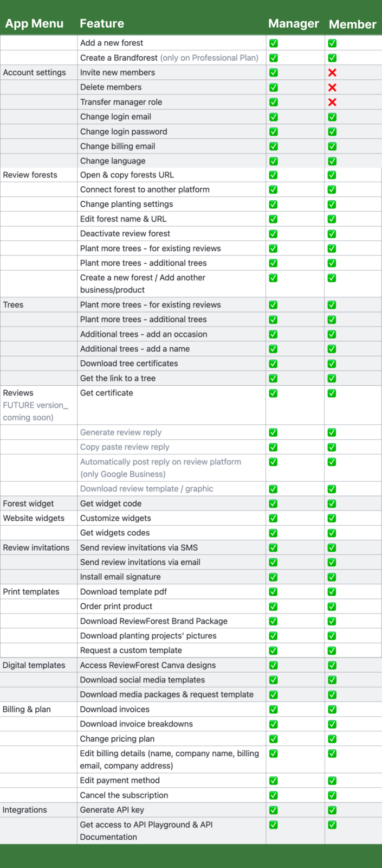This screenshot has height=868, width=382.
Task: Click Manager green check for Add a new forest
Action: tap(274, 43)
